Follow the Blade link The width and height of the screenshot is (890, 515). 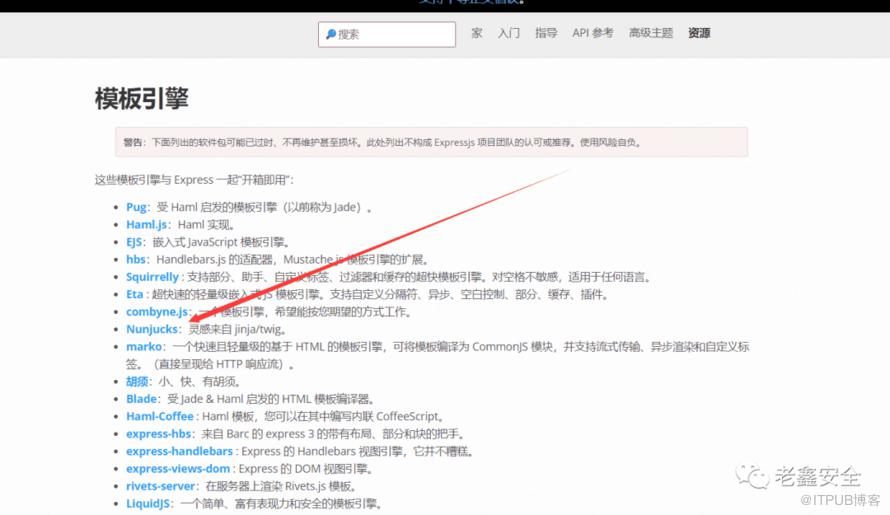141,399
